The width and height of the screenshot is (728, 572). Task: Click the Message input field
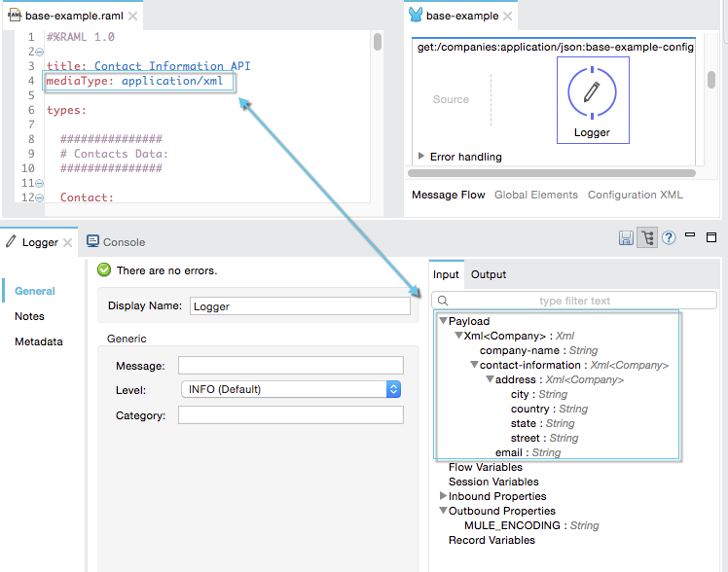[291, 366]
